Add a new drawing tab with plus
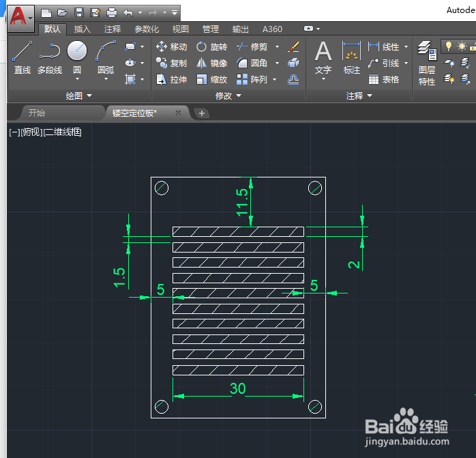Screen dimensions: 476x458 pos(202,113)
